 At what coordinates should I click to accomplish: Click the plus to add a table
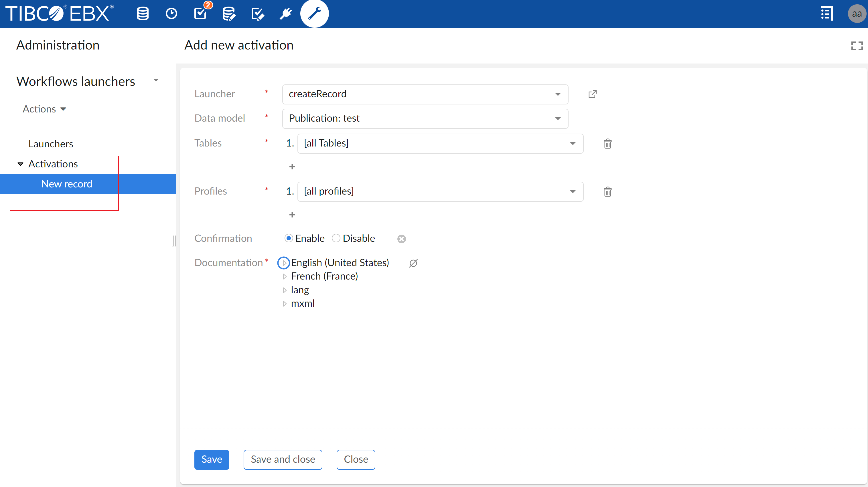click(x=292, y=167)
